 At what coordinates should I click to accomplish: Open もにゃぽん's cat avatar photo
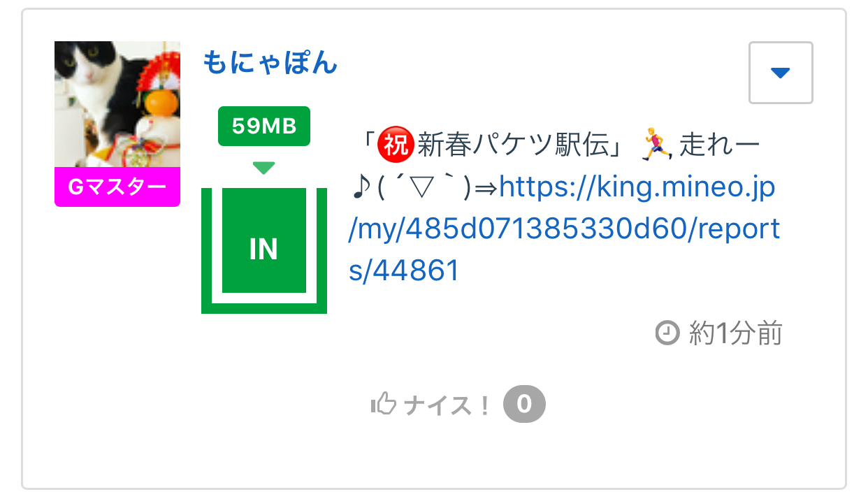[117, 104]
